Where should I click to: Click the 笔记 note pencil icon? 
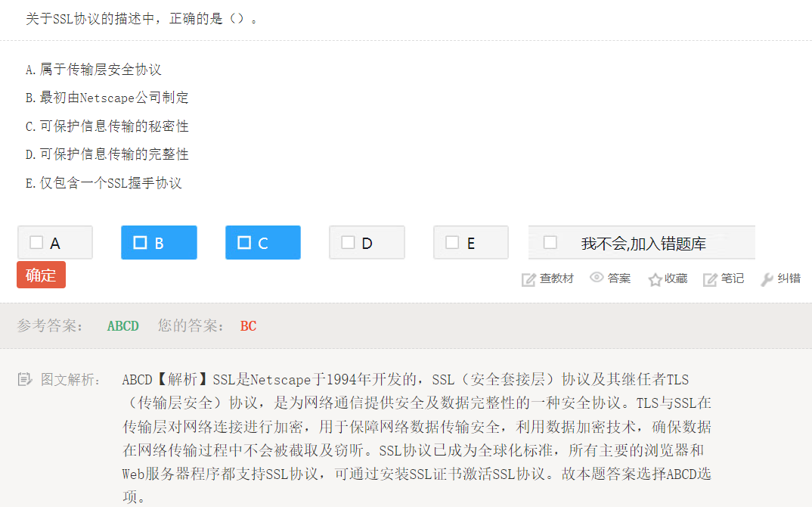[710, 279]
